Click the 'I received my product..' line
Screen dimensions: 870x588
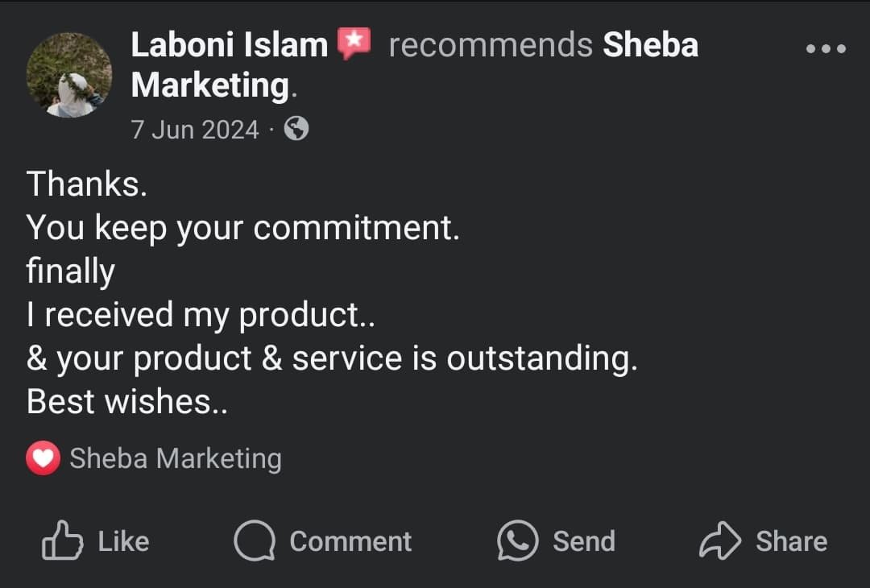pos(201,314)
